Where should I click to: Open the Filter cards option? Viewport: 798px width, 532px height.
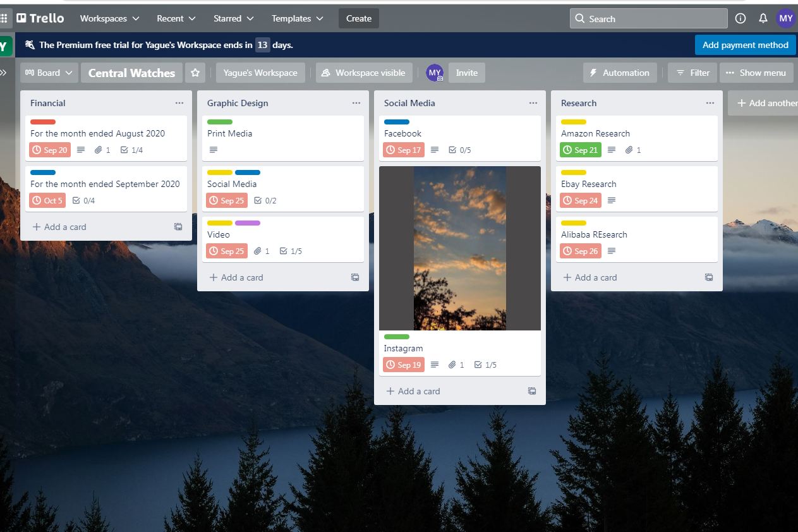[x=692, y=73]
